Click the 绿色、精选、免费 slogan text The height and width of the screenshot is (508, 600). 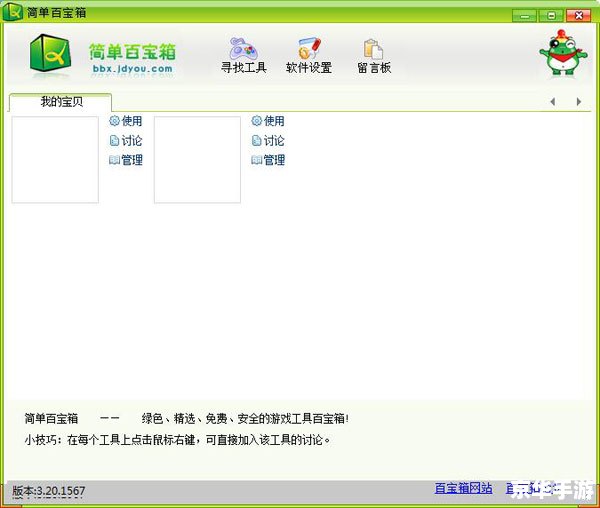point(245,418)
